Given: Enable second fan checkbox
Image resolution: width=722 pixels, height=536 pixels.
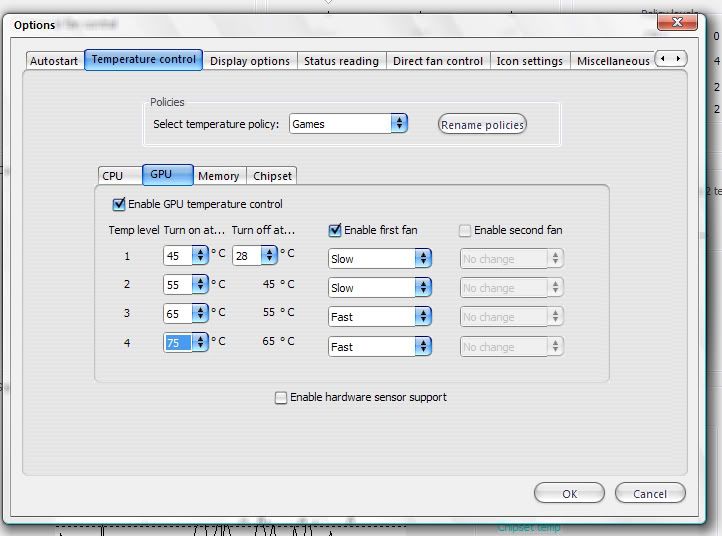Looking at the screenshot, I should [465, 230].
